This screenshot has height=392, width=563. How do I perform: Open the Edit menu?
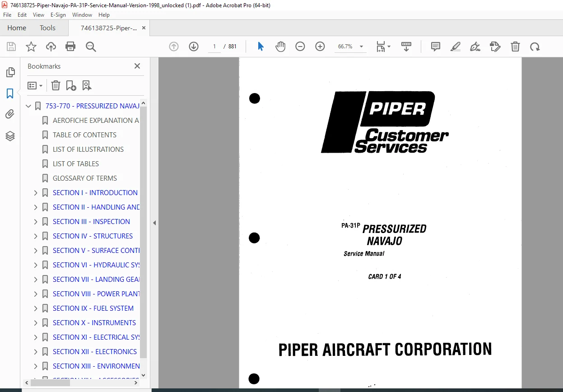coord(22,15)
